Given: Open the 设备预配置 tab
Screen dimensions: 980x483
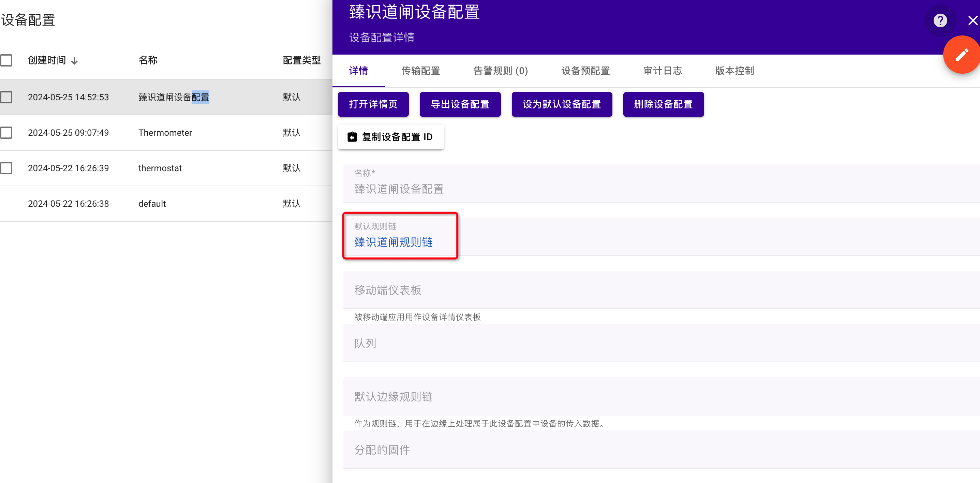Looking at the screenshot, I should 585,71.
